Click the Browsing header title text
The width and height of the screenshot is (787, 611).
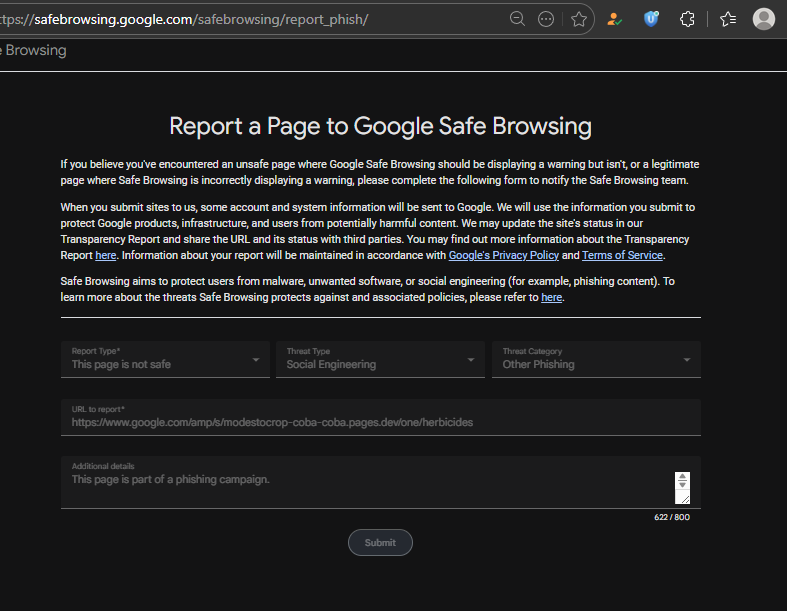[35, 50]
